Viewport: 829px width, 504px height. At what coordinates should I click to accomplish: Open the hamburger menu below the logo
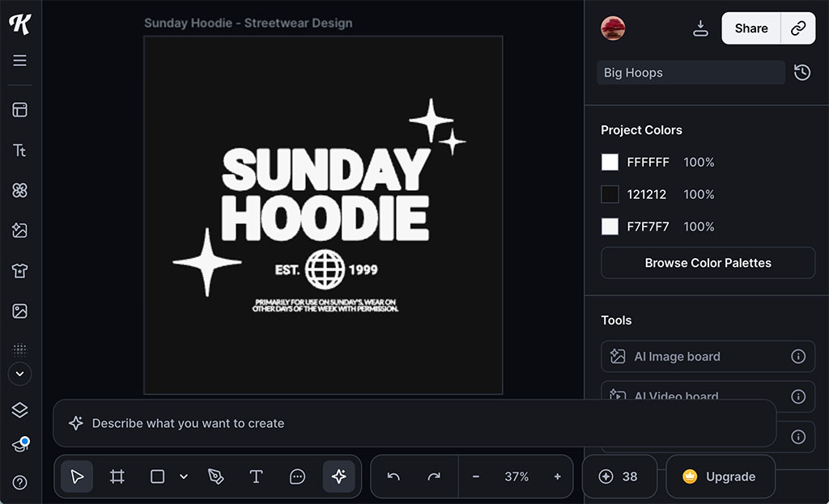click(x=20, y=60)
